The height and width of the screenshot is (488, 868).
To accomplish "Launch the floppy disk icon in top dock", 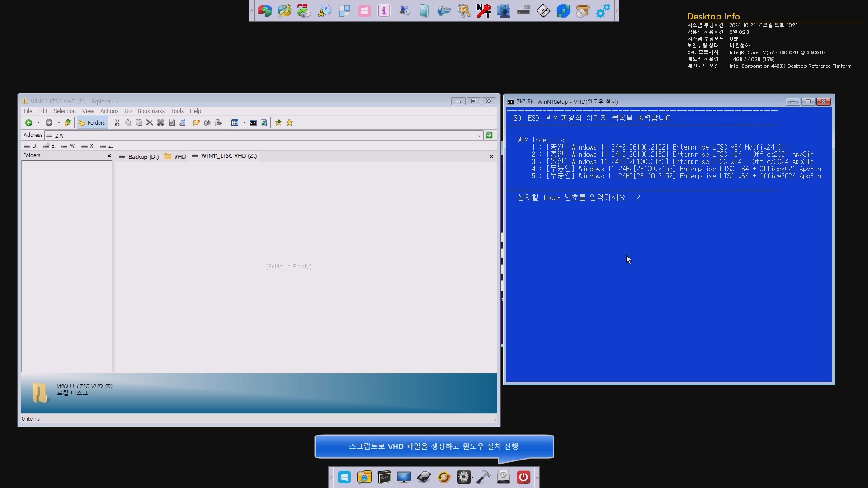I will (543, 11).
